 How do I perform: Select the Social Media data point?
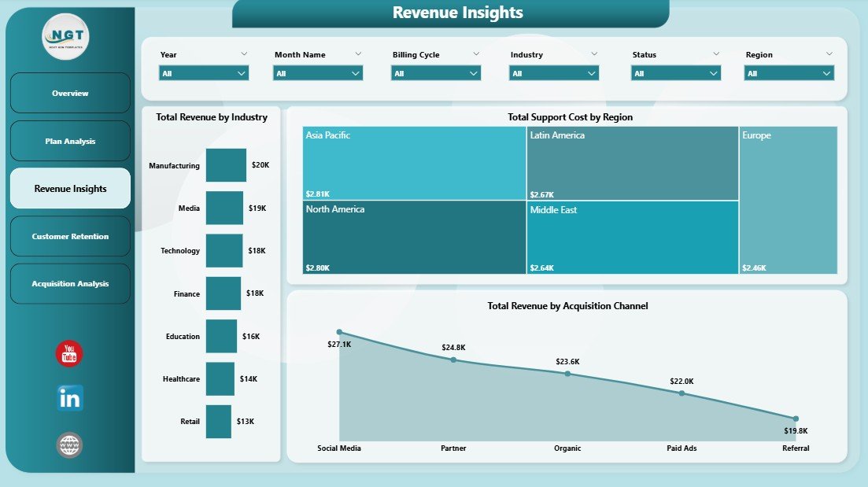coord(340,332)
